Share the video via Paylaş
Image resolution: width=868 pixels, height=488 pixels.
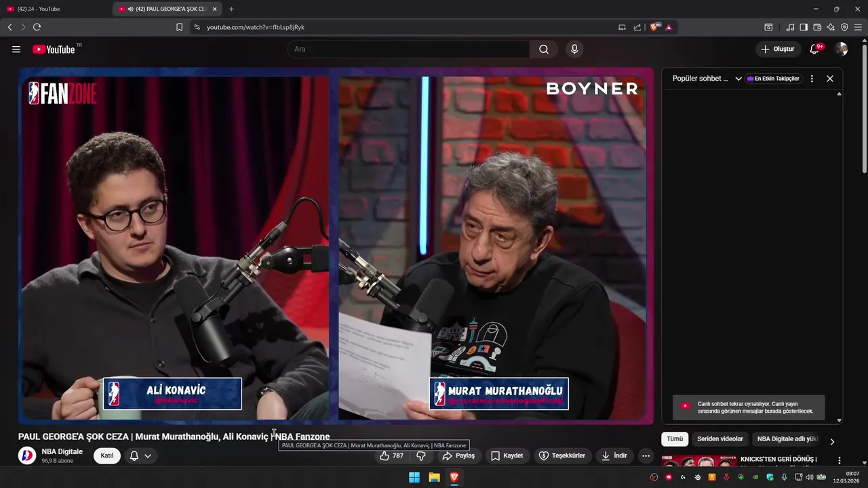point(459,455)
